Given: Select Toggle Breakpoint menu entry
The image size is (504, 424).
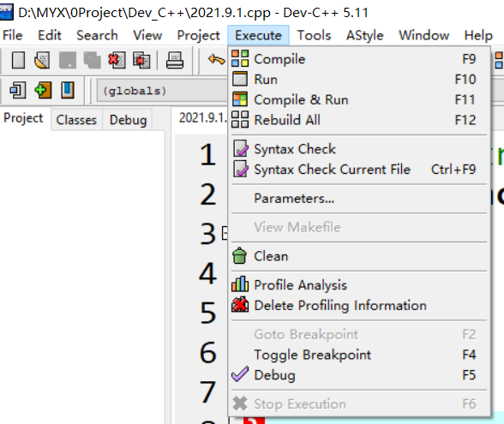Looking at the screenshot, I should pyautogui.click(x=359, y=355).
